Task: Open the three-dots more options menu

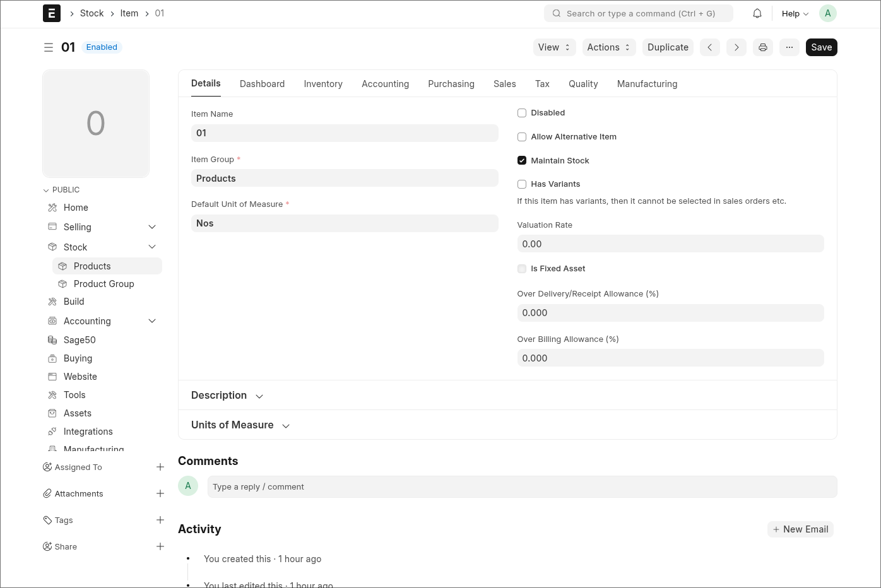Action: coord(789,47)
